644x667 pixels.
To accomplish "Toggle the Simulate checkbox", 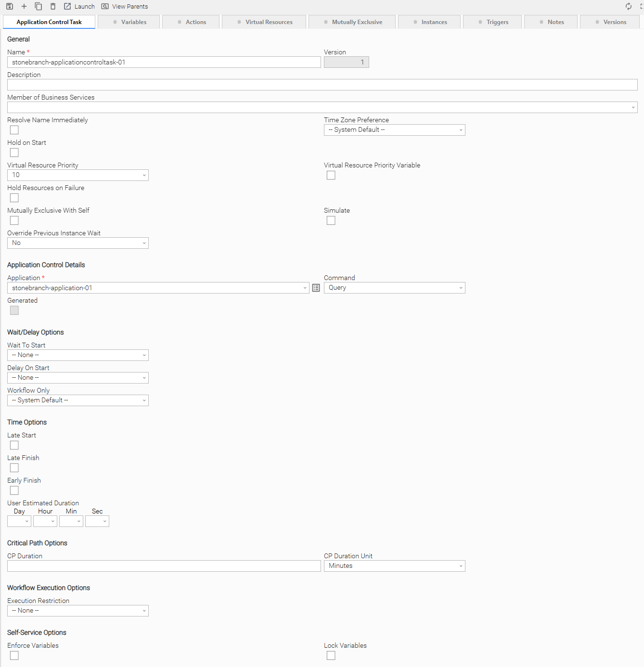I will pos(331,220).
